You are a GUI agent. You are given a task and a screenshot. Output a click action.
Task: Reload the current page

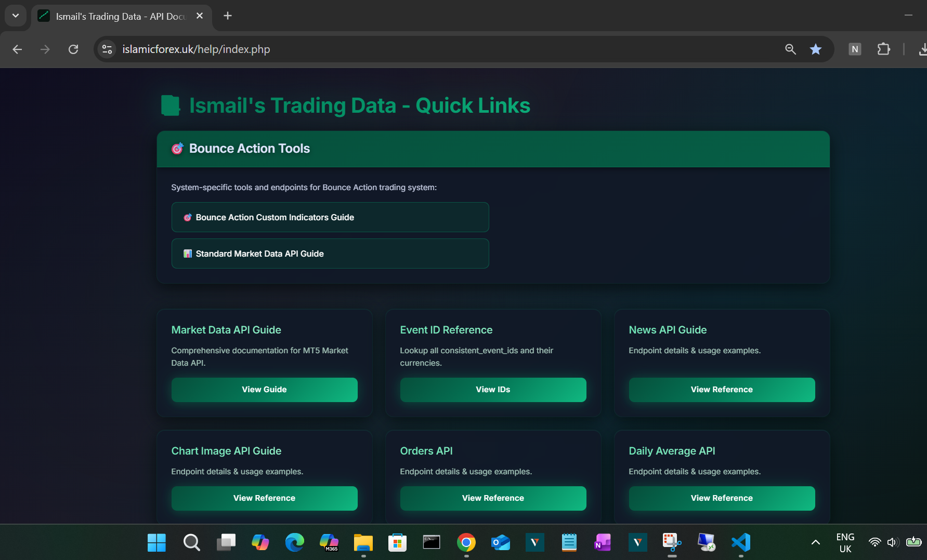[73, 49]
